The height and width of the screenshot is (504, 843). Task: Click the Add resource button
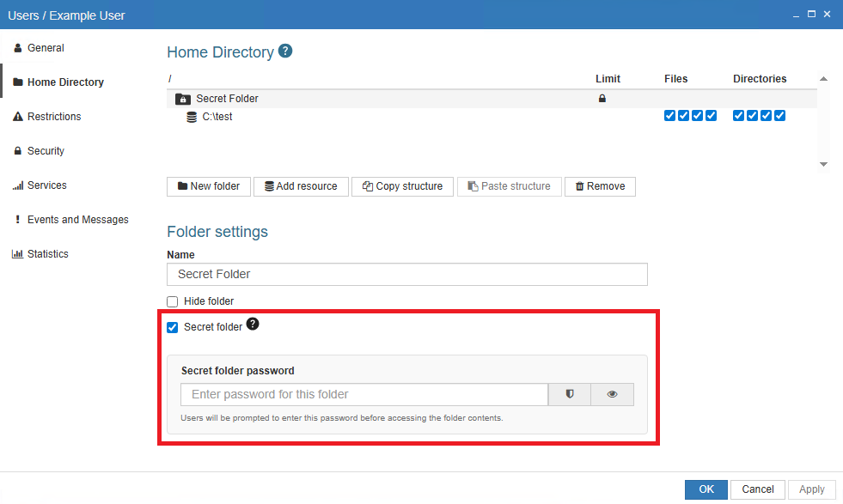pos(301,186)
